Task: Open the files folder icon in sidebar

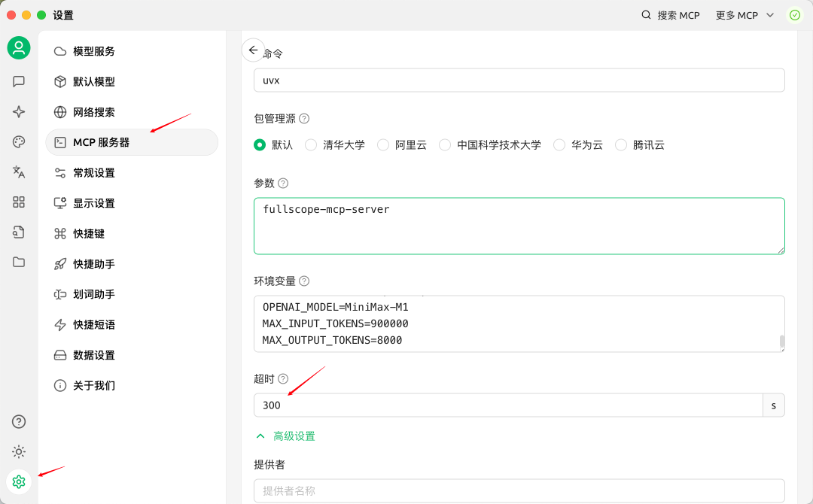Action: tap(19, 262)
